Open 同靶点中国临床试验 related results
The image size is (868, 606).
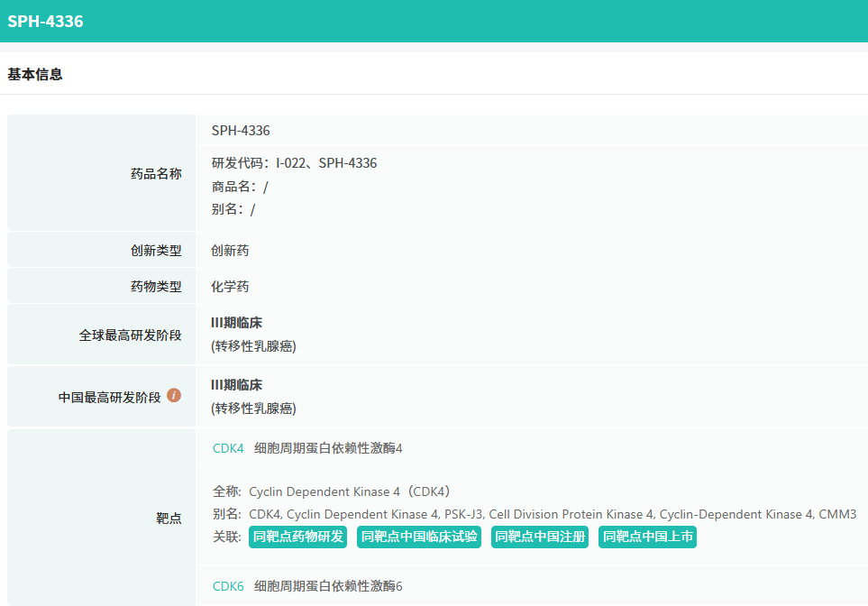point(419,537)
